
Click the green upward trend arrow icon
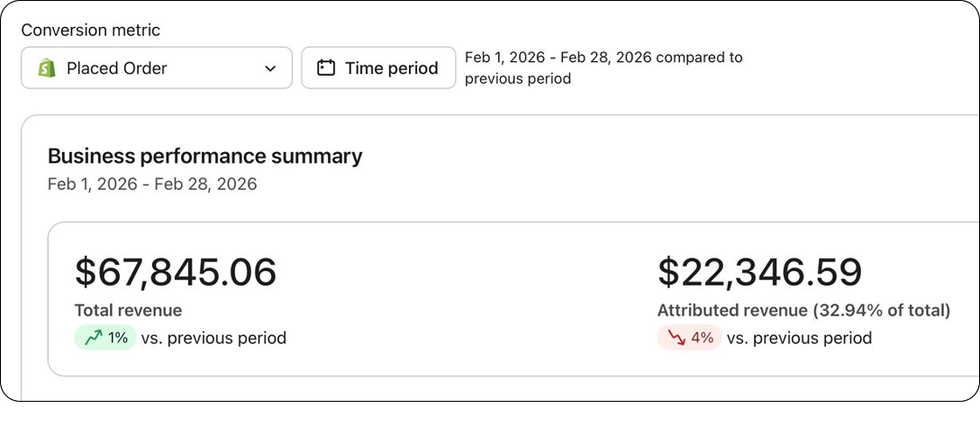tap(94, 338)
